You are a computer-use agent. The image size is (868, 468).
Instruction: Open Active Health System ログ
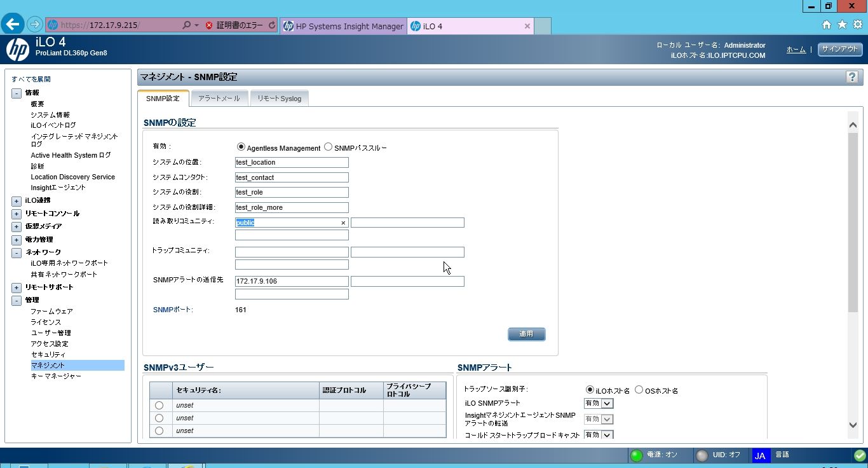[71, 155]
